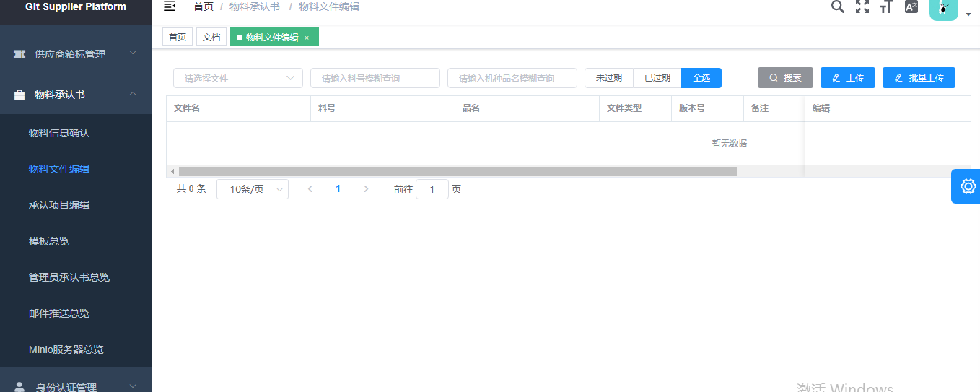Select the 未过期 filter option
Screen dimensions: 980x392
(x=608, y=78)
